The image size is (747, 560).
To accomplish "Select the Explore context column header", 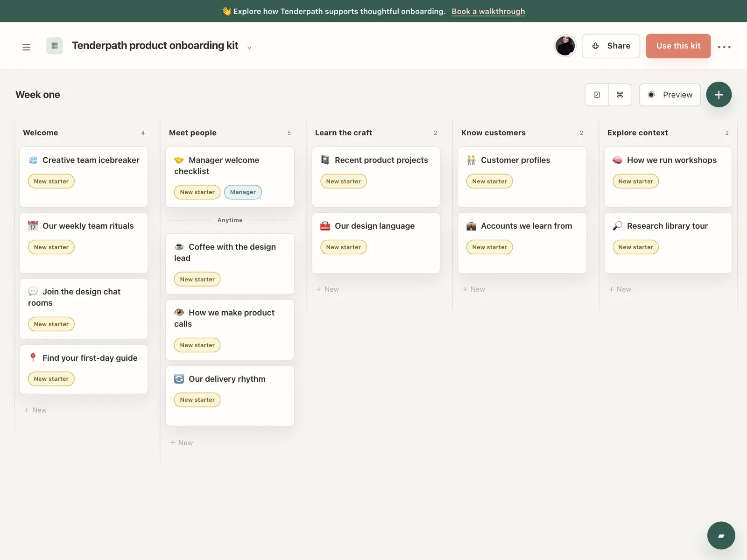I will point(638,133).
